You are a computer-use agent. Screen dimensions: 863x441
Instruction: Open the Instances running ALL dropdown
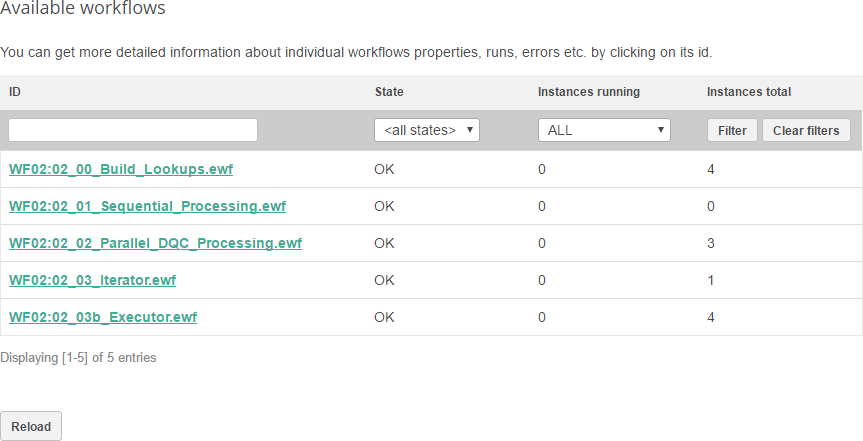tap(603, 130)
